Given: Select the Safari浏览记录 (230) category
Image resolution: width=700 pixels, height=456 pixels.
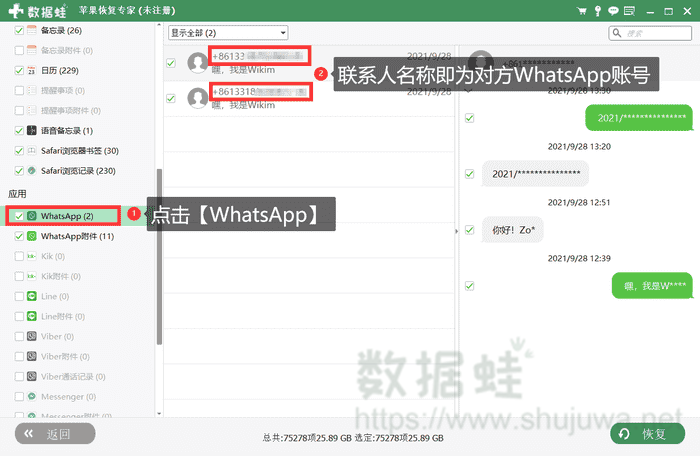Looking at the screenshot, I should click(x=78, y=171).
